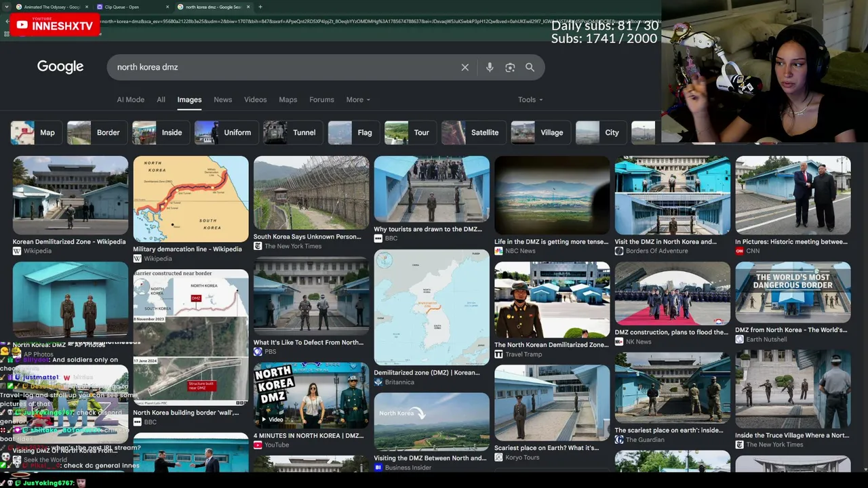
Task: Click the NBC News favicon
Action: click(498, 251)
